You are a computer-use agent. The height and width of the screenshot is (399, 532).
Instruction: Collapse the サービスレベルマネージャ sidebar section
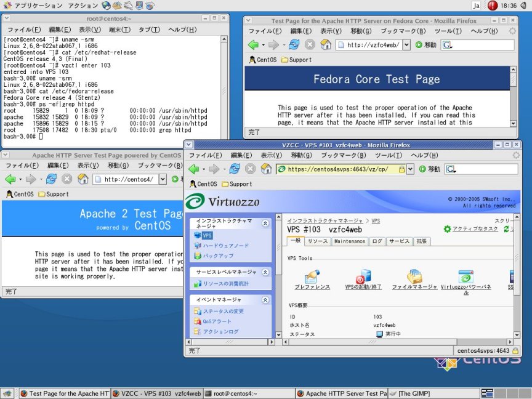[x=265, y=272]
